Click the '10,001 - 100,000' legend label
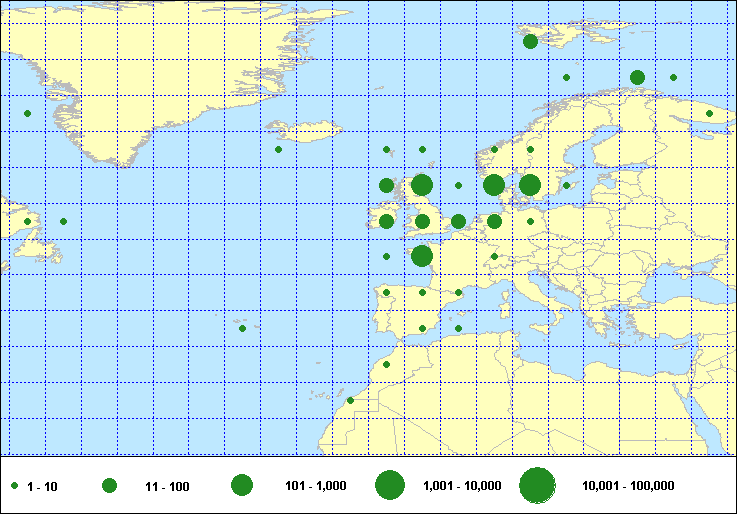 (x=628, y=486)
